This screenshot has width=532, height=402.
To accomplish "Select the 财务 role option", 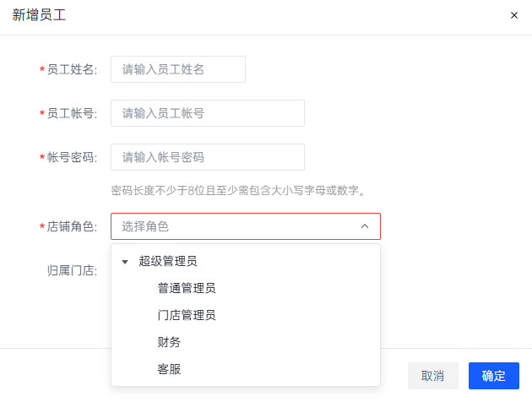I will tap(169, 342).
